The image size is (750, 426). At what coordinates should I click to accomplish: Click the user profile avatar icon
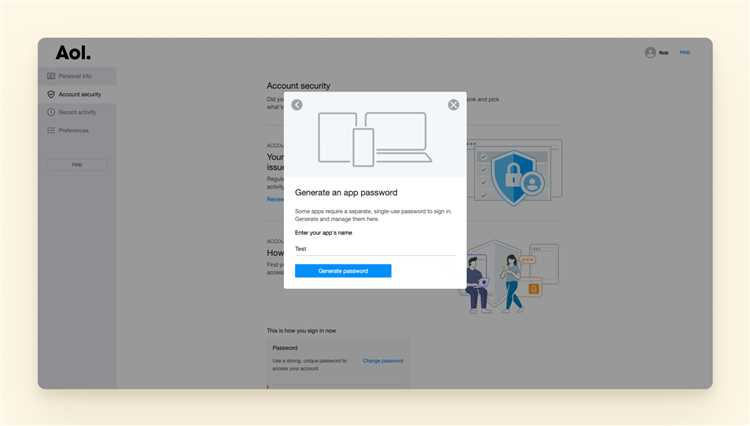(650, 53)
